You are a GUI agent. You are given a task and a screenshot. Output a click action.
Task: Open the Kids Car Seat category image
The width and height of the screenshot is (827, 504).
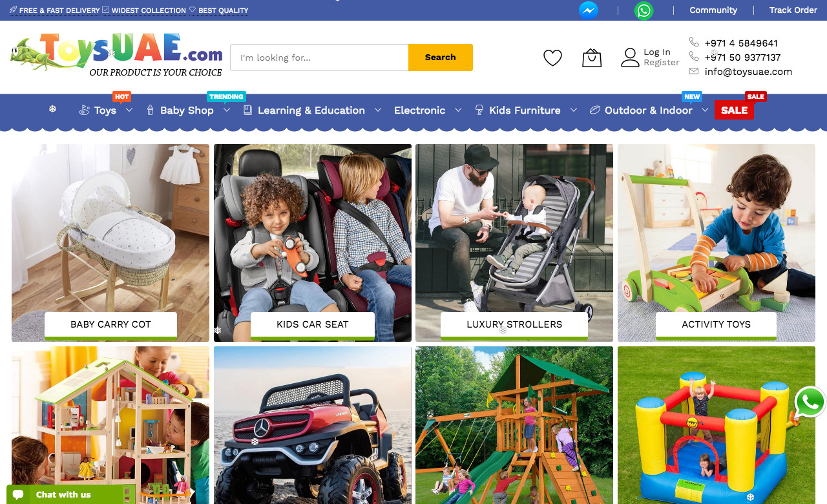[313, 243]
